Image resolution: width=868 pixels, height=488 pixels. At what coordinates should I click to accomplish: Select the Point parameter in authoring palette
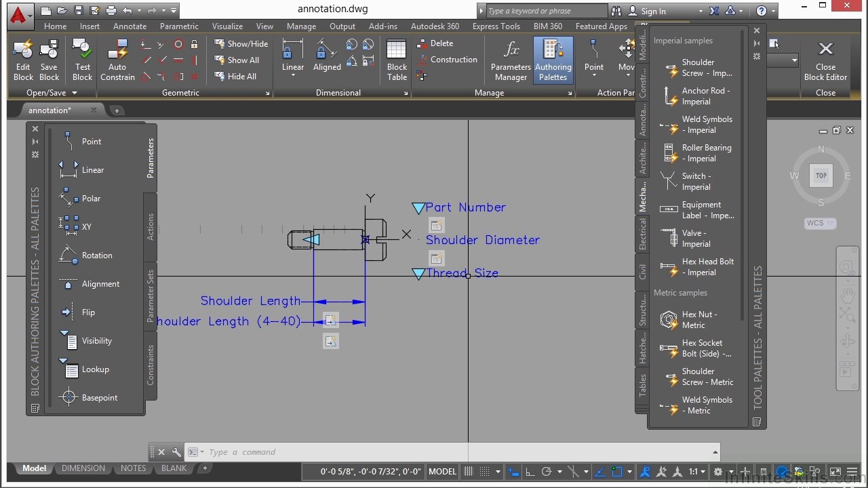(x=81, y=141)
